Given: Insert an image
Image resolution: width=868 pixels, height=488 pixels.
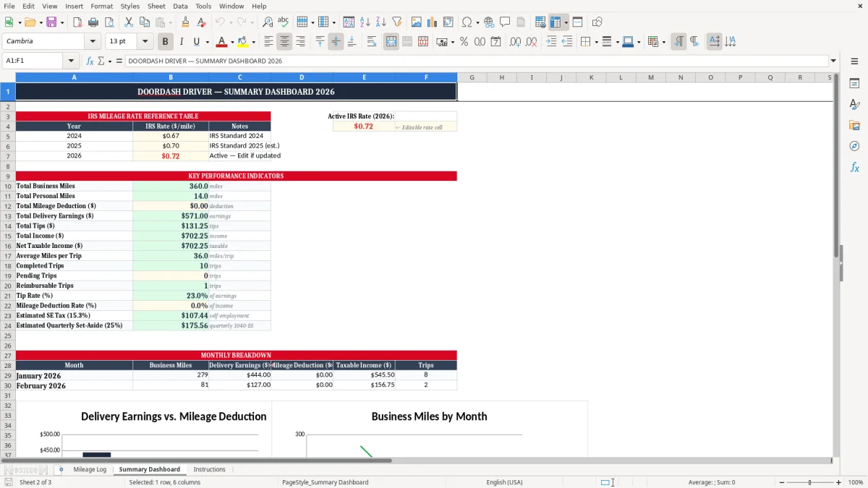Looking at the screenshot, I should [417, 22].
